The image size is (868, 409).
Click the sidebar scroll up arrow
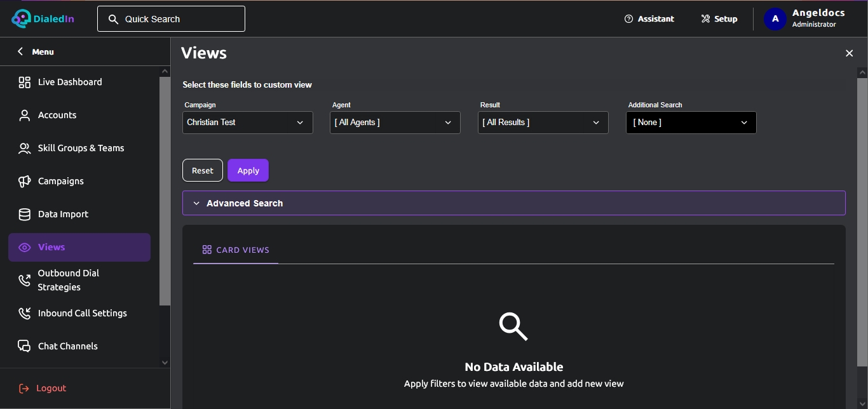click(165, 72)
